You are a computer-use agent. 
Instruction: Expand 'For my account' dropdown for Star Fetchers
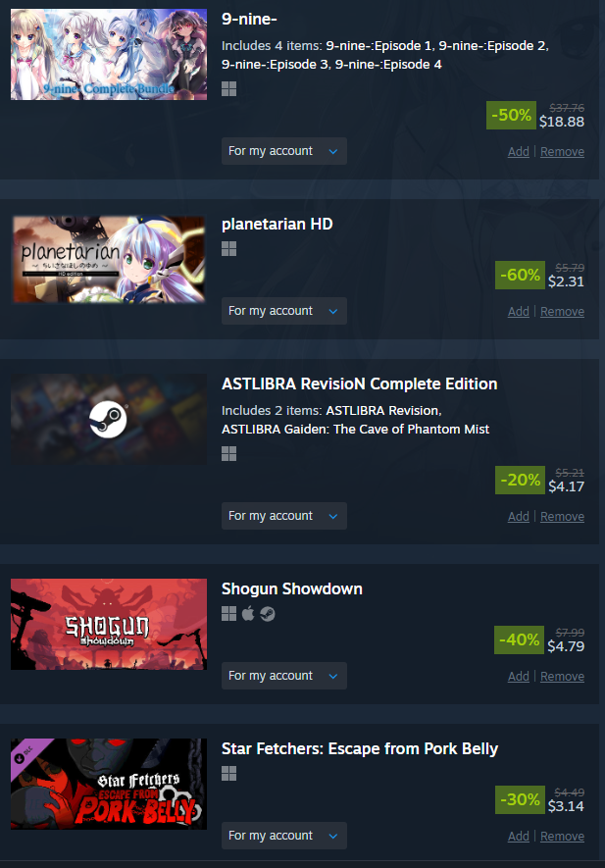[x=284, y=836]
